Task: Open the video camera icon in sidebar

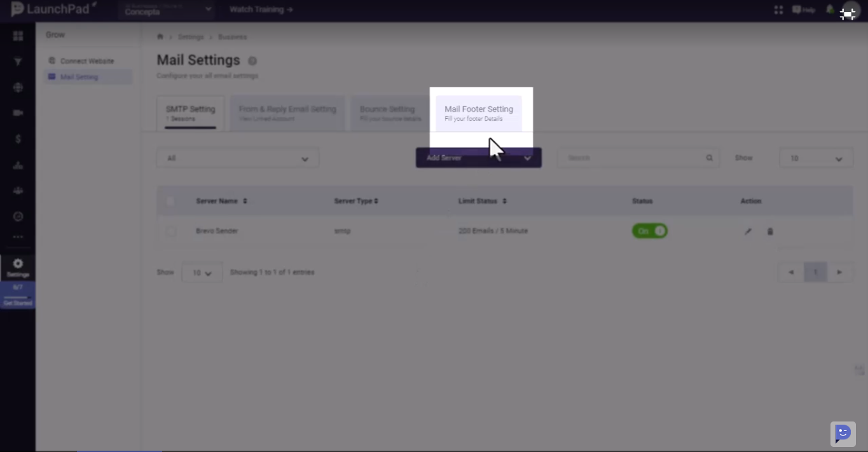Action: coord(18,113)
